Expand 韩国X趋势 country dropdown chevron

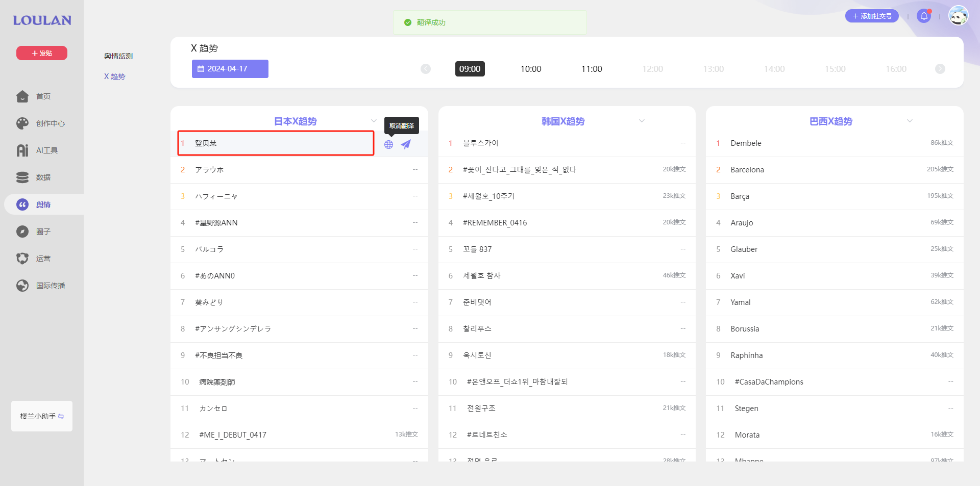(x=642, y=121)
